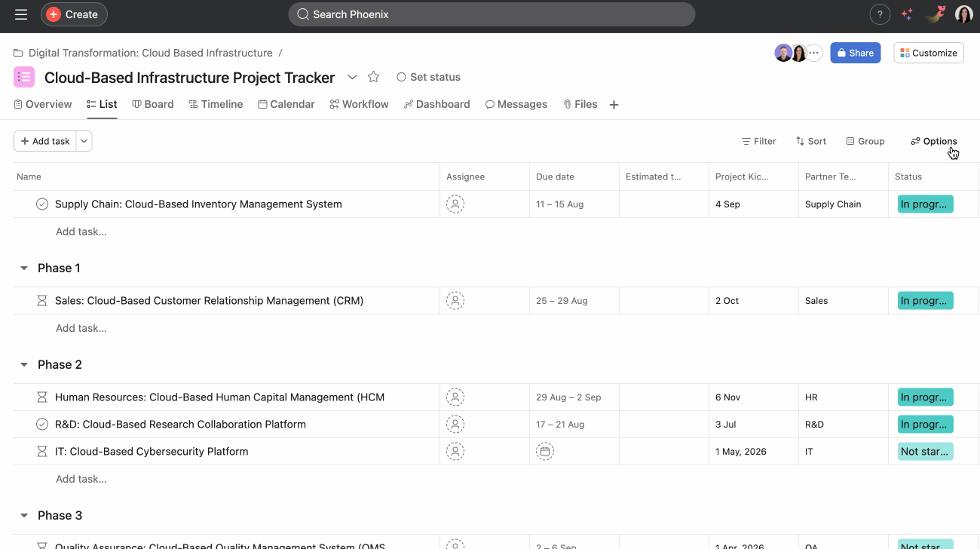Click In progress status on Sales task
The width and height of the screenshot is (980, 549).
pos(925,301)
